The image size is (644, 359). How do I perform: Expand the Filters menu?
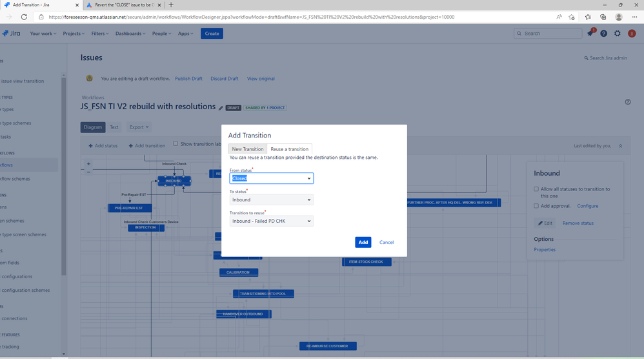click(x=100, y=34)
